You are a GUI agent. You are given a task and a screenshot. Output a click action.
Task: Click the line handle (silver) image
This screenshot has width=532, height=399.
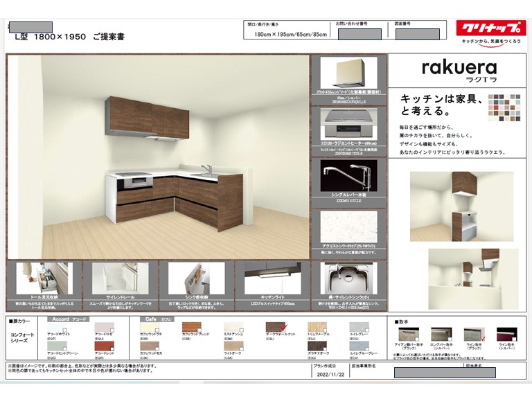pyautogui.click(x=506, y=334)
